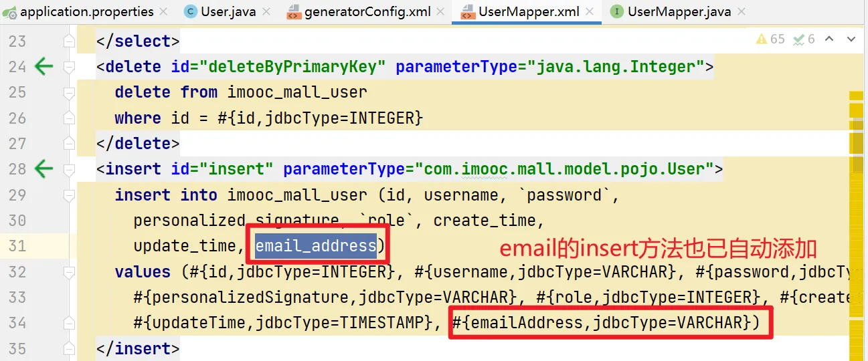Click the com.imooc.mall.model.pojo.User parameterType value

click(x=568, y=169)
